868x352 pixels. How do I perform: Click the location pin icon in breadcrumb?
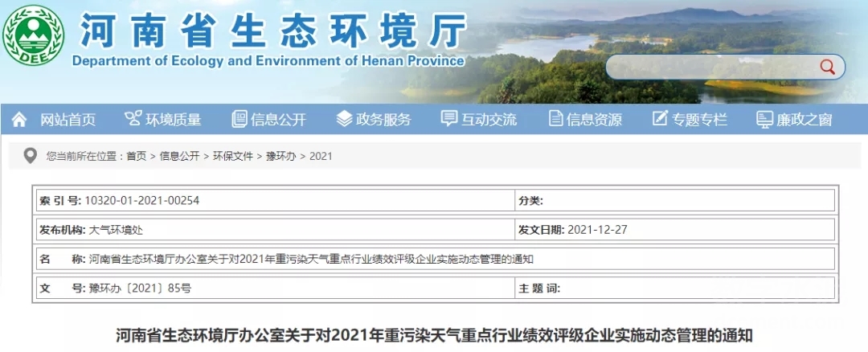pyautogui.click(x=30, y=156)
